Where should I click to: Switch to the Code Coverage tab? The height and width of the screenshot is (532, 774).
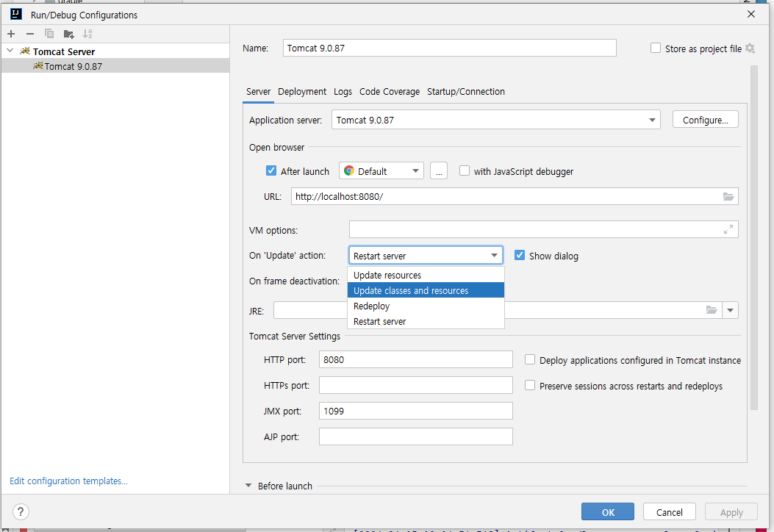tap(390, 92)
